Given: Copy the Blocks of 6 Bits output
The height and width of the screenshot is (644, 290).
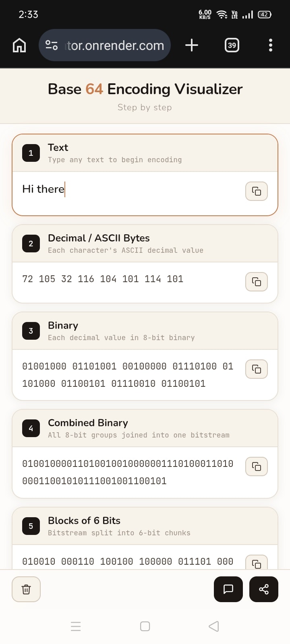Looking at the screenshot, I should [x=257, y=563].
